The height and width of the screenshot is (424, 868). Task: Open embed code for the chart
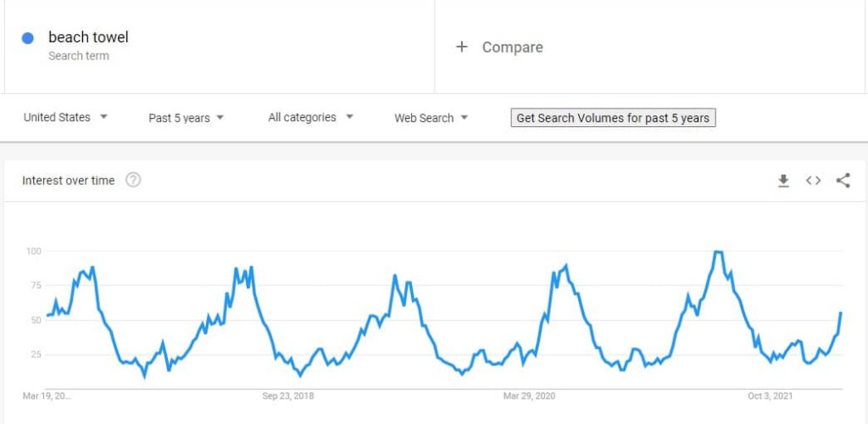pos(813,181)
